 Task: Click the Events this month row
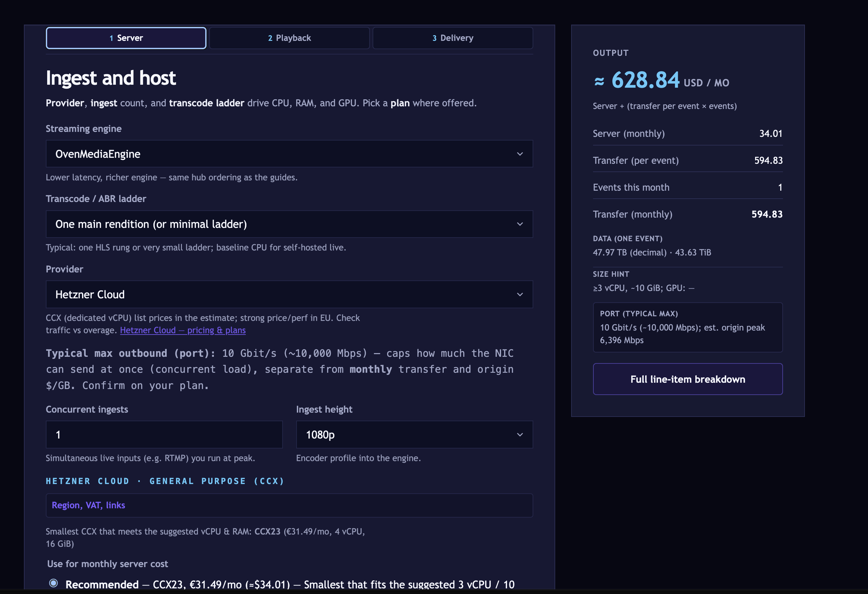tap(688, 187)
